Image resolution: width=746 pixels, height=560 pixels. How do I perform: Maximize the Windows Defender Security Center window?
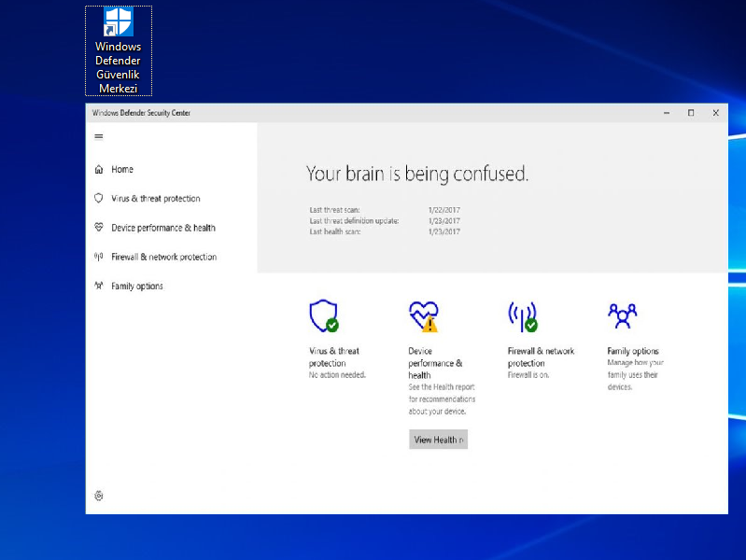pyautogui.click(x=691, y=113)
